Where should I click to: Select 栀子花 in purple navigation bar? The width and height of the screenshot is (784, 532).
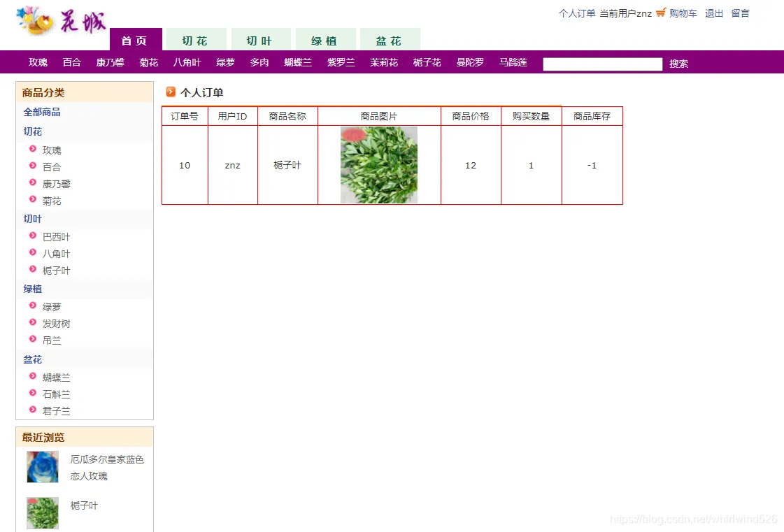[x=427, y=62]
